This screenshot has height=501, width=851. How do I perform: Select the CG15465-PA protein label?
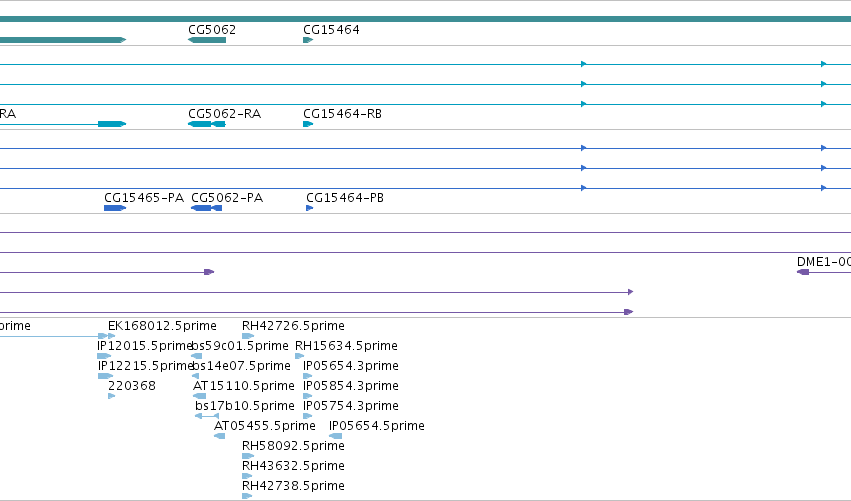[144, 198]
